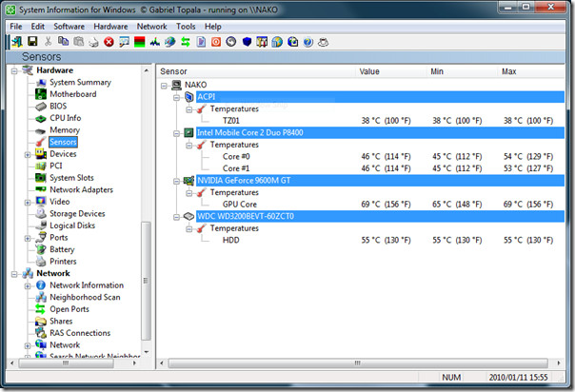Open System Slots in the tree
This screenshot has height=392, width=575.
(71, 178)
